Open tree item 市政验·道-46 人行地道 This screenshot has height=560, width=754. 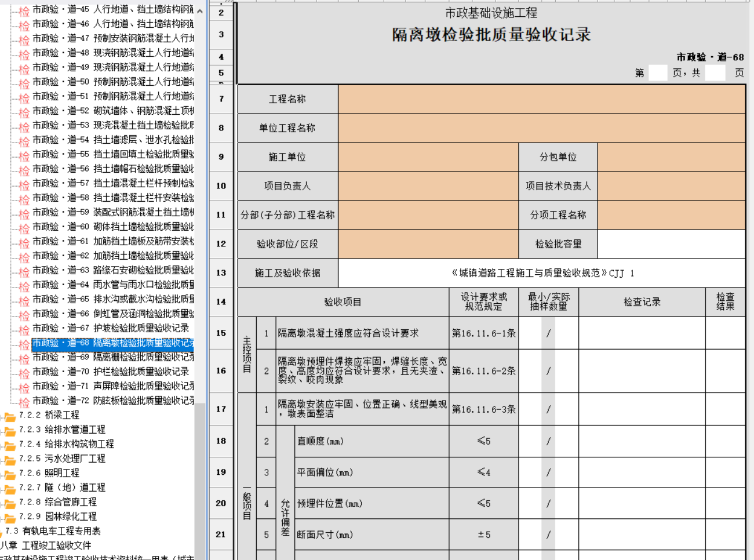pos(113,24)
